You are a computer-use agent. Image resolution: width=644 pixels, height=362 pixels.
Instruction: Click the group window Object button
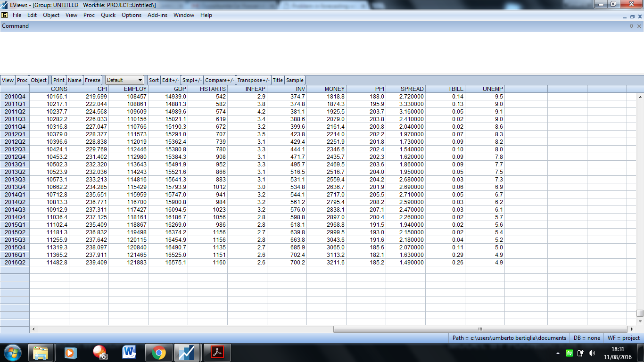pos(39,80)
